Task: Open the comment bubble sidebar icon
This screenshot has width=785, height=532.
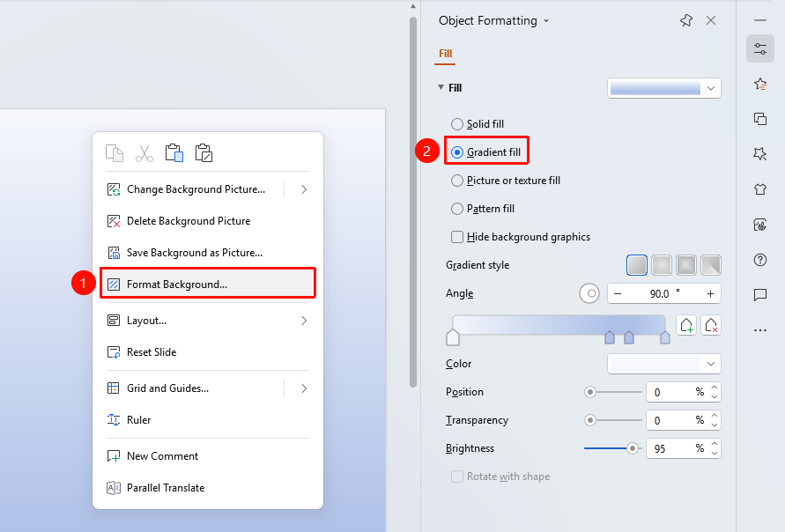Action: coord(760,295)
